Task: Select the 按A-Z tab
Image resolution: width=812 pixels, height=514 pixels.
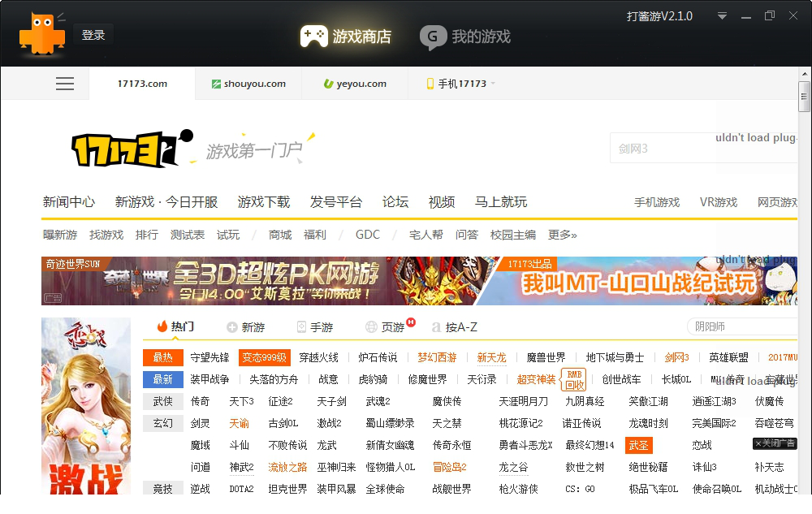Action: coord(455,327)
